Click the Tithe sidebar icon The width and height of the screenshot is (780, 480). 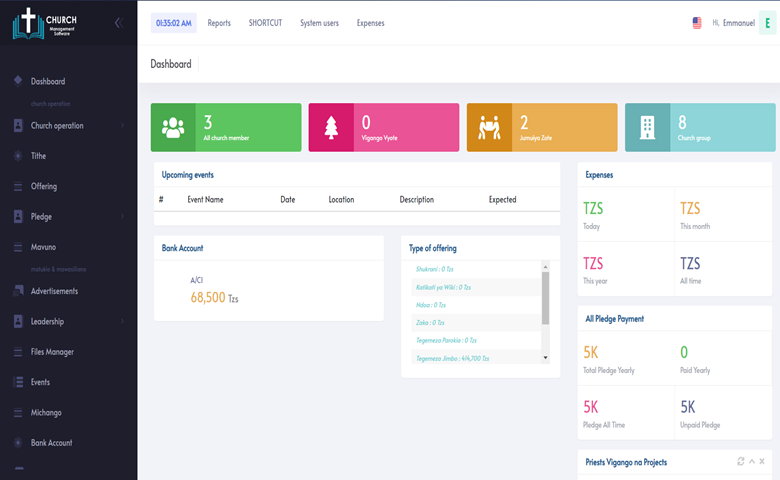click(18, 156)
